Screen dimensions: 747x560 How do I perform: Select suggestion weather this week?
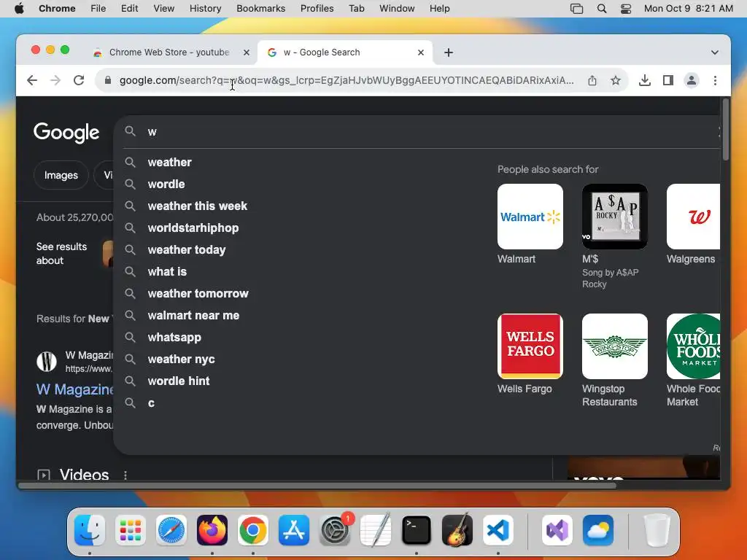click(x=197, y=206)
